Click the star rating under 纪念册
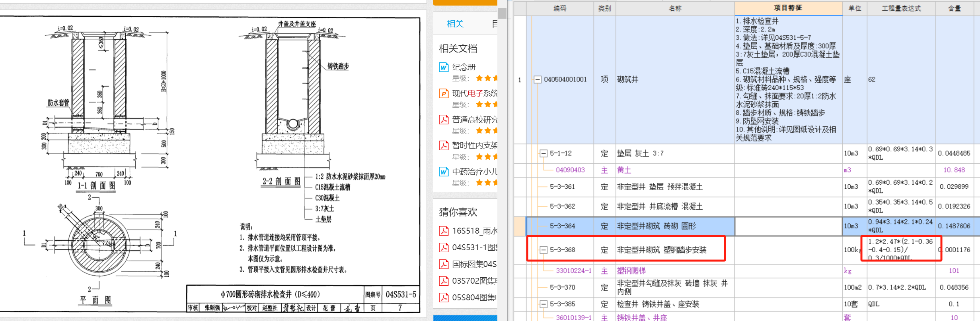The width and height of the screenshot is (980, 321). (487, 78)
